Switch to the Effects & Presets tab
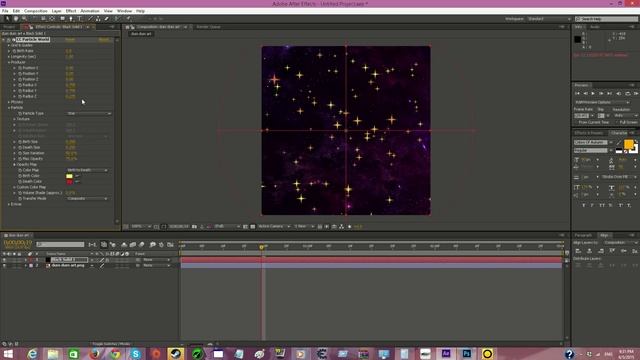 point(589,133)
